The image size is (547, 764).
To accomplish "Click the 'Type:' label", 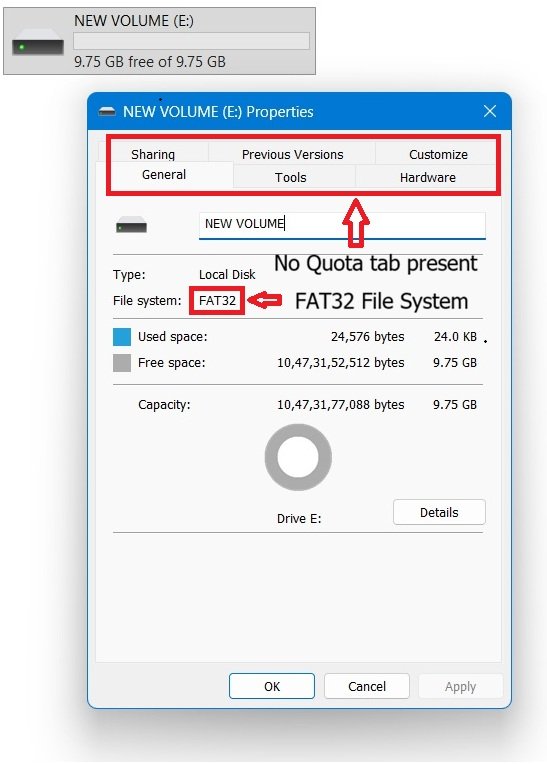I will click(x=129, y=275).
